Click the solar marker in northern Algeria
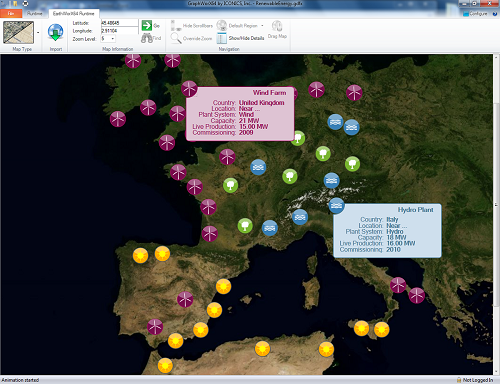Viewport: 500px width, 384px height. click(x=262, y=349)
